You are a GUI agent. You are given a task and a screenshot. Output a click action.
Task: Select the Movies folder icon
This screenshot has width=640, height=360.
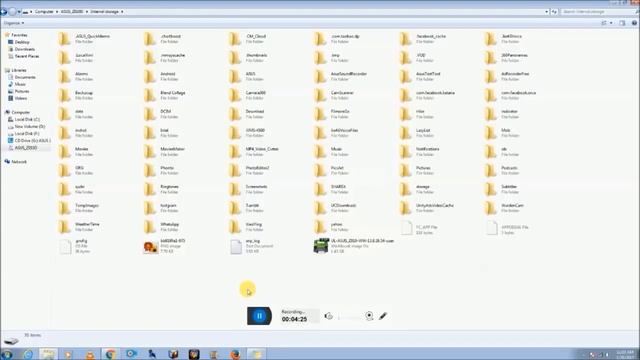pos(64,151)
